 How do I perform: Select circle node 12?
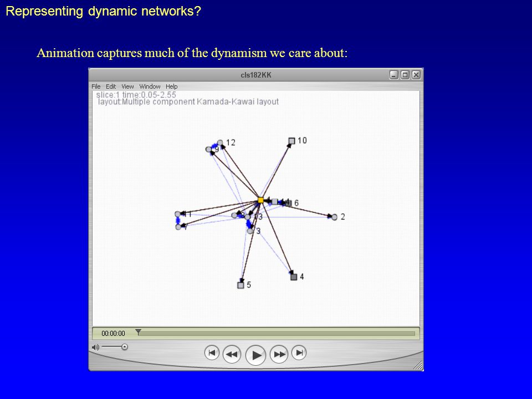(220, 142)
